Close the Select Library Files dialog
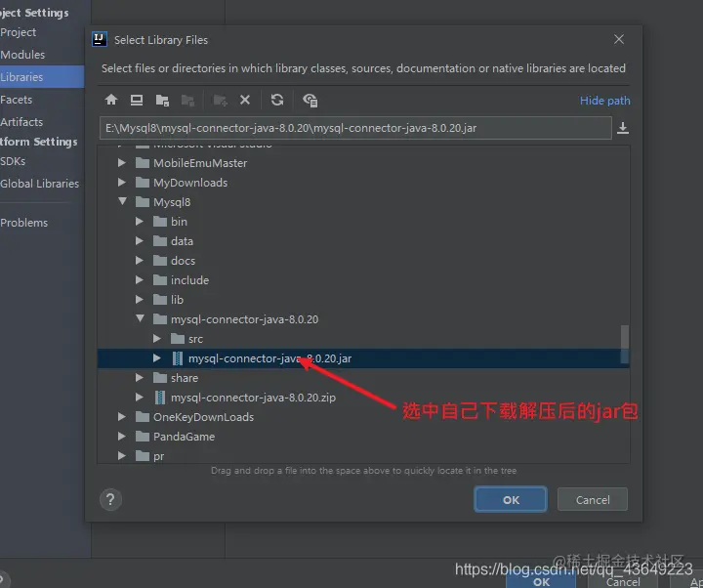 [619, 39]
